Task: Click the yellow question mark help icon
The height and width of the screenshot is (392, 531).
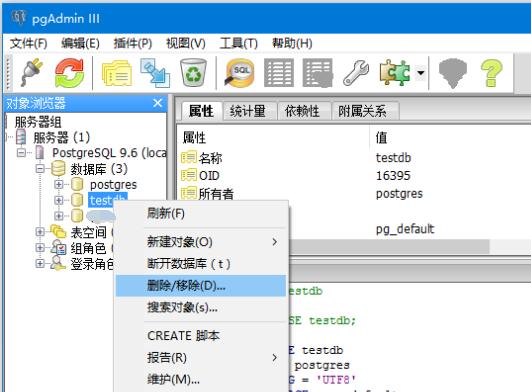Action: tap(492, 72)
